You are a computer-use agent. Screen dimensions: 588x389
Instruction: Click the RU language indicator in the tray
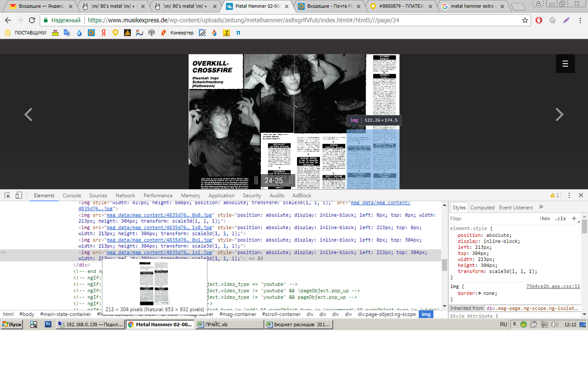tap(503, 324)
